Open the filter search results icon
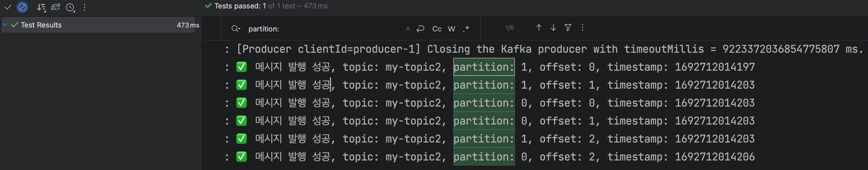 568,28
